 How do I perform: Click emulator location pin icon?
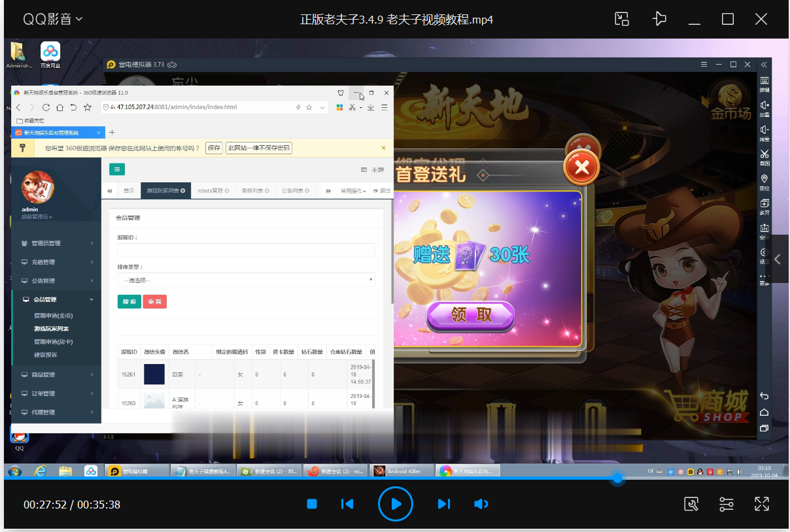point(764,179)
